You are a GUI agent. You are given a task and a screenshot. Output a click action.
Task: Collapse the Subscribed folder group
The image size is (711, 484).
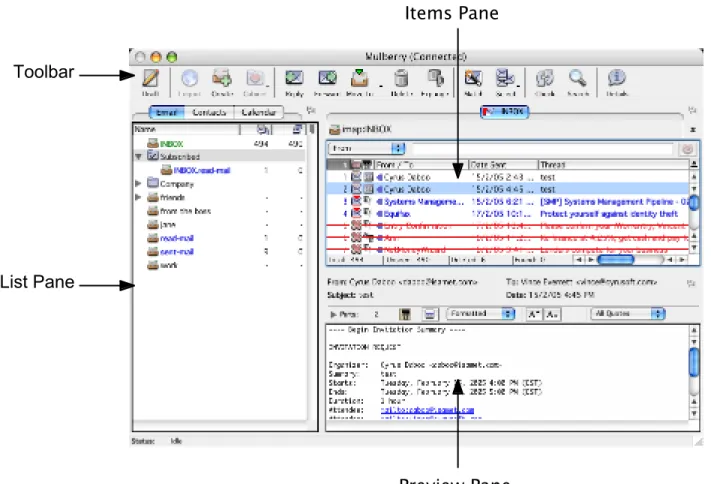pos(138,157)
